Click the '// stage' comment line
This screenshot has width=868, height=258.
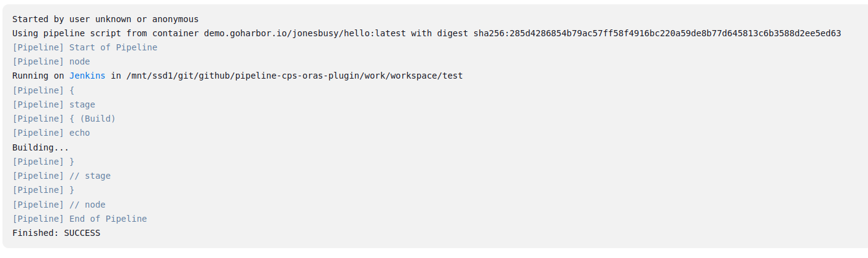(x=61, y=176)
